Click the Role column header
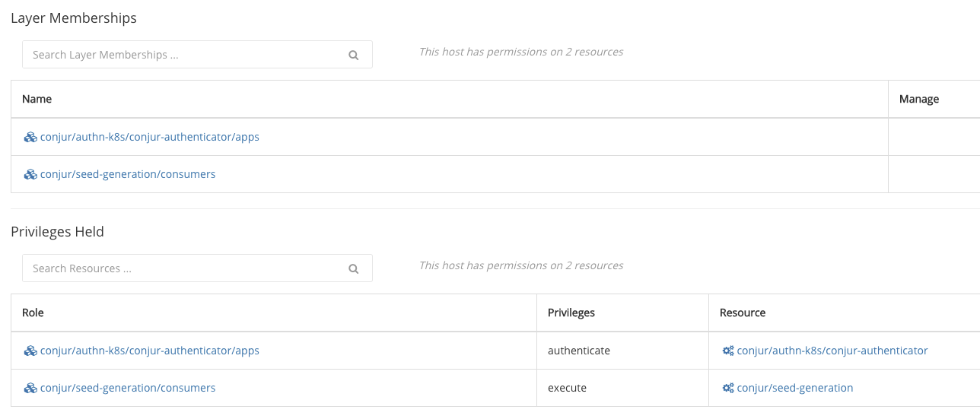Viewport: 980px width, 419px height. (x=33, y=313)
